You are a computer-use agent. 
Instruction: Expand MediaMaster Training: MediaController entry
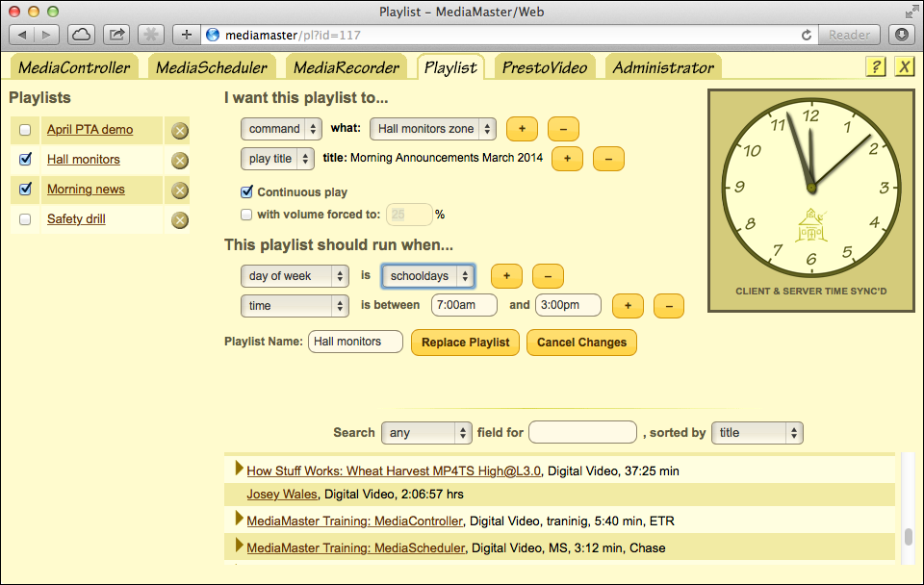coord(240,519)
